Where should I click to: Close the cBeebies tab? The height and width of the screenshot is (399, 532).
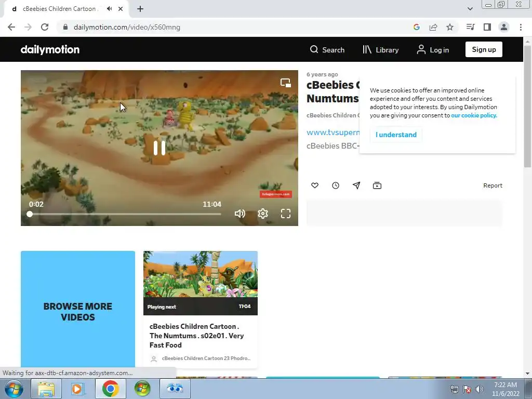pyautogui.click(x=121, y=9)
